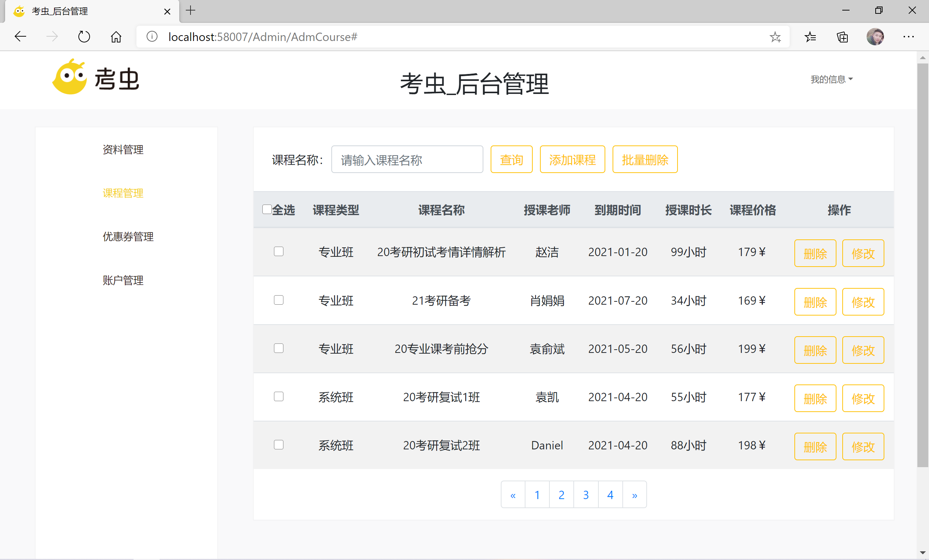Image resolution: width=929 pixels, height=560 pixels.
Task: Check the 21考研备考 course row checkbox
Action: (x=279, y=300)
